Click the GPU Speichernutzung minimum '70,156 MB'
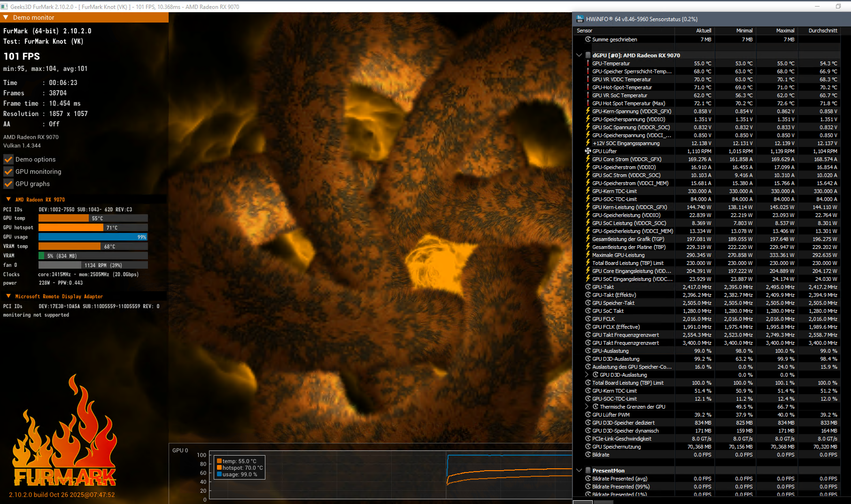 (741, 447)
